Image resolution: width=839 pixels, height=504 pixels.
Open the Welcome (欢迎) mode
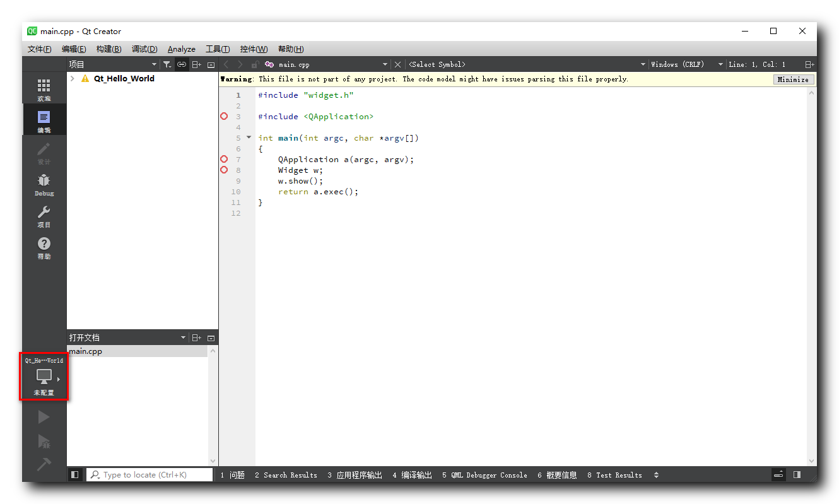click(44, 90)
